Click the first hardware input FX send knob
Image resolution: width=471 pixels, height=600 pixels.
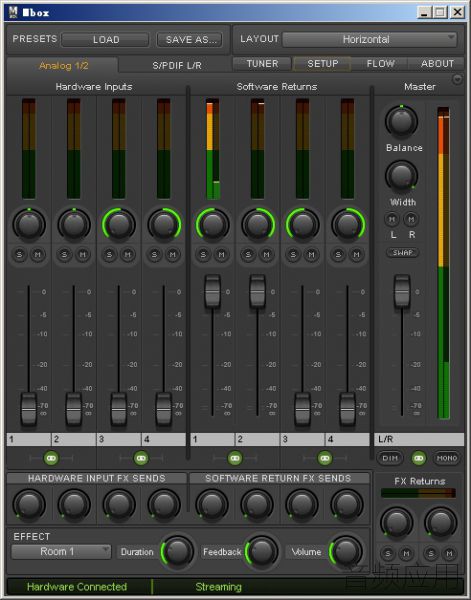[x=29, y=505]
